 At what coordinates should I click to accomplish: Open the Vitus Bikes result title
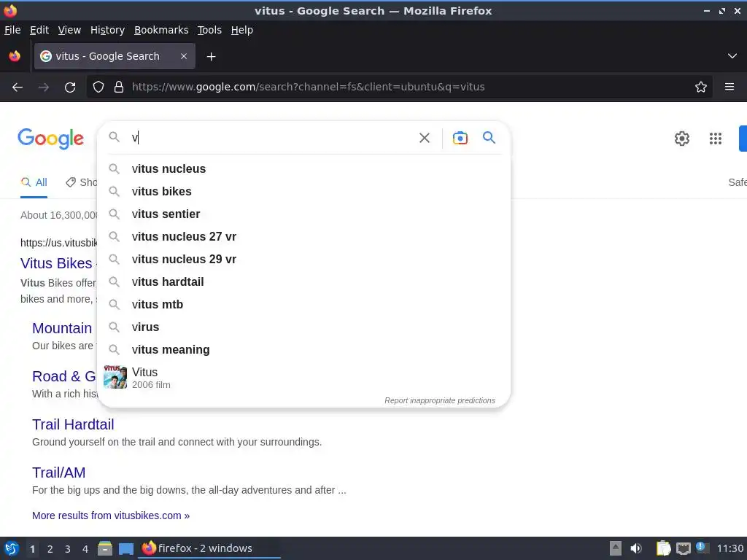(x=56, y=263)
